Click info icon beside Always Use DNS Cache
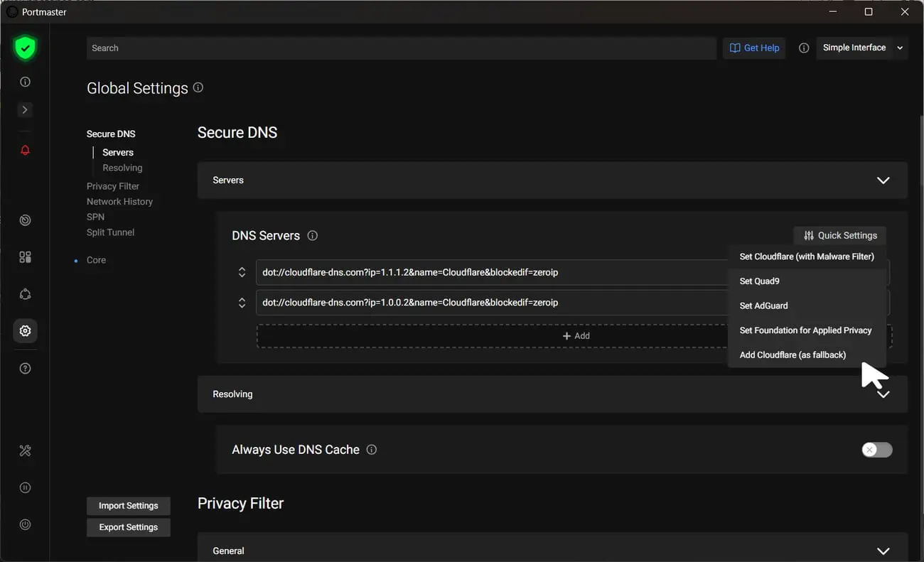 coord(371,450)
